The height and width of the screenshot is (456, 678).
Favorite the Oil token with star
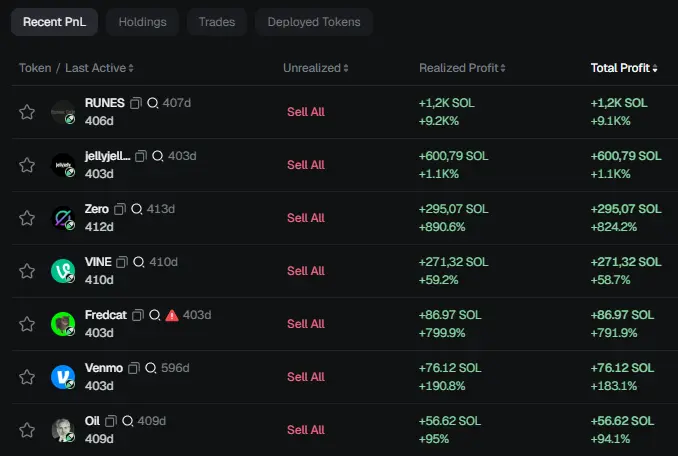click(x=27, y=430)
